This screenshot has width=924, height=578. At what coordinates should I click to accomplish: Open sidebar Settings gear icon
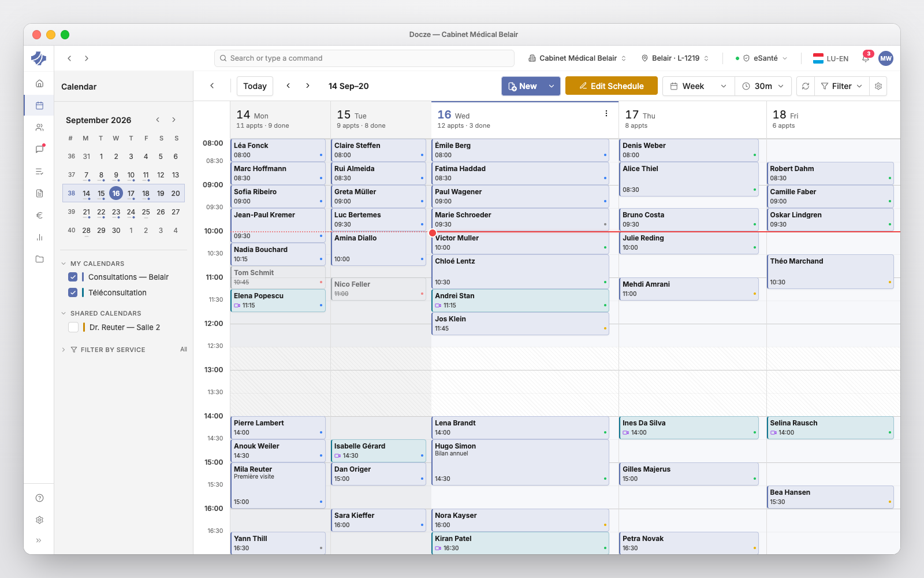(x=39, y=520)
